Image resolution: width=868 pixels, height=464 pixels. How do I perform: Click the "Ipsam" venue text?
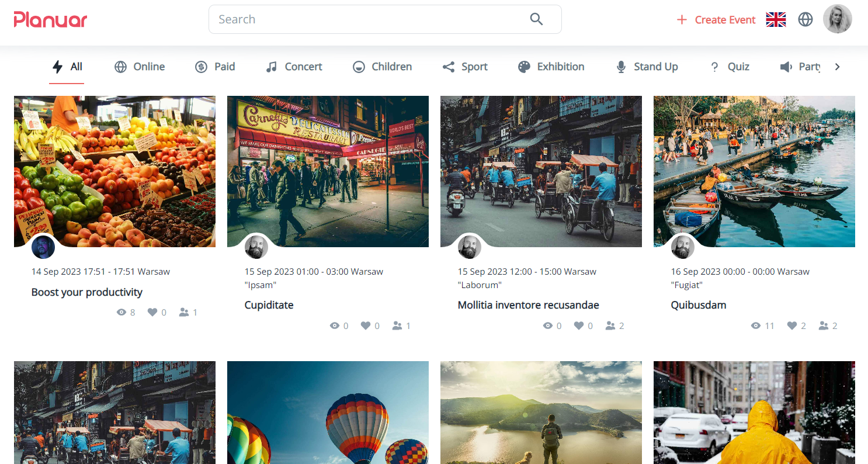click(x=261, y=285)
